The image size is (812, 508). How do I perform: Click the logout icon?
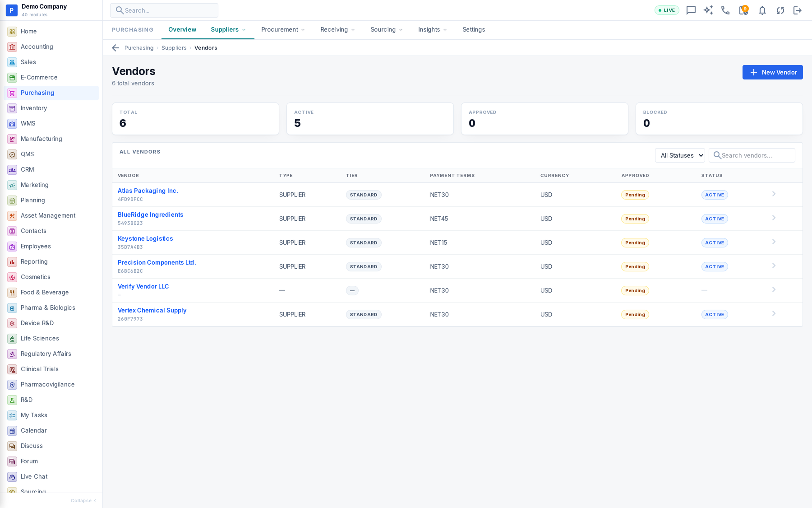[798, 10]
